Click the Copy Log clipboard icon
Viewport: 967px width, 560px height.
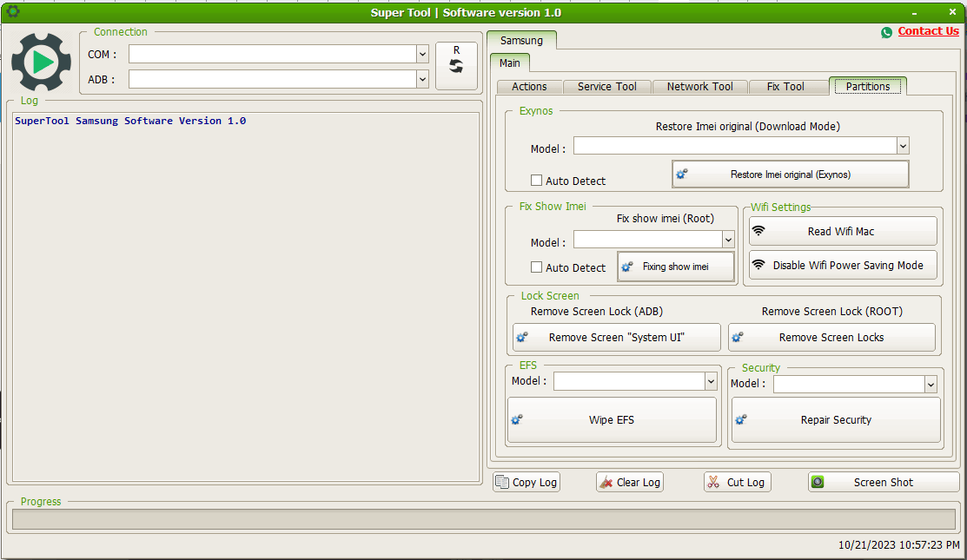pyautogui.click(x=503, y=482)
